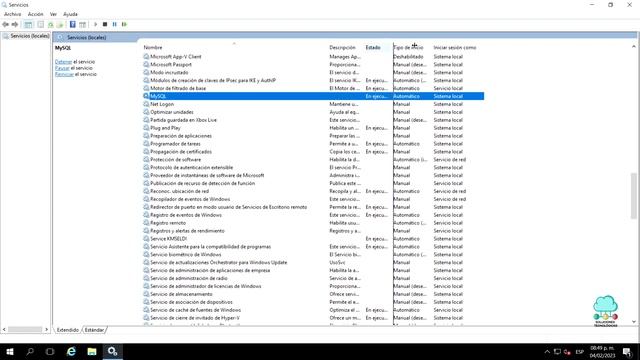
Task: Select the MySQL service row
Action: pyautogui.click(x=313, y=96)
